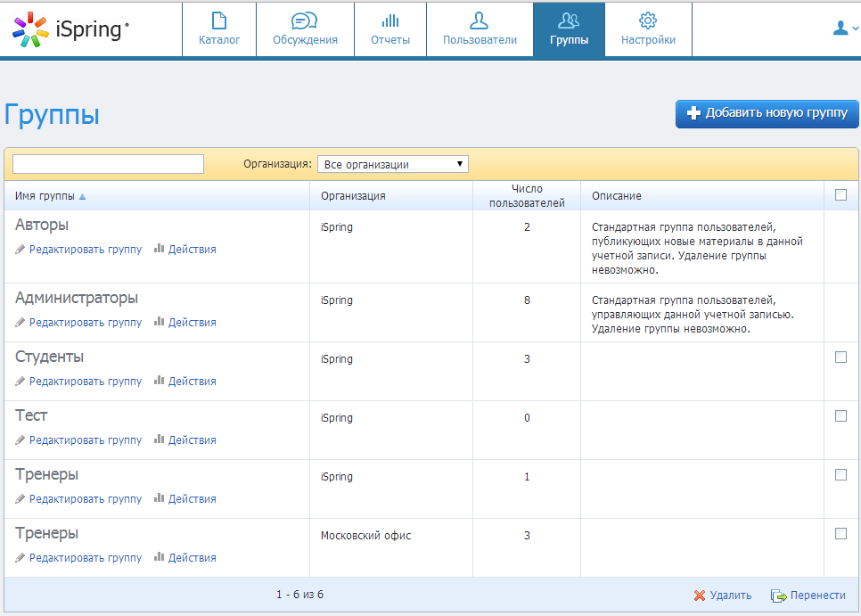This screenshot has height=616, width=861.
Task: Click the Пользователи person icon
Action: [479, 21]
